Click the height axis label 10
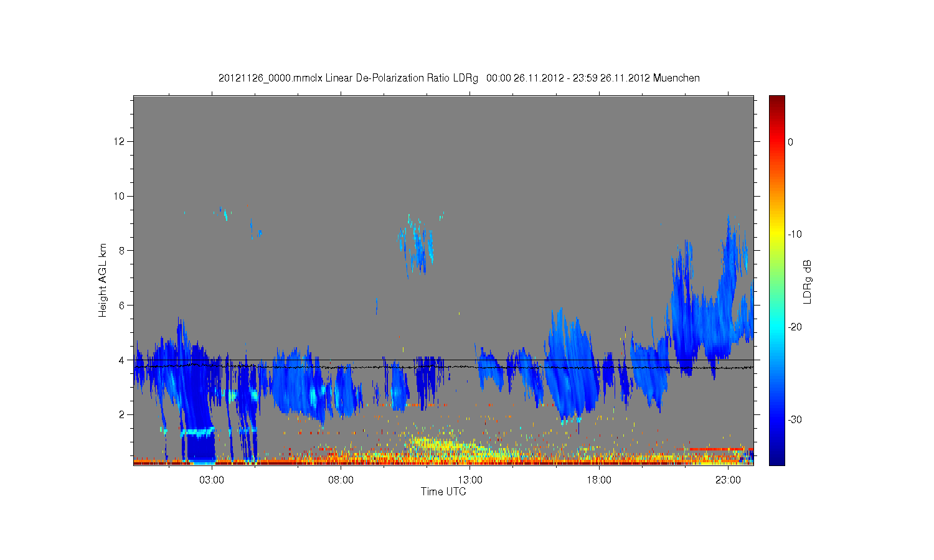Image resolution: width=934 pixels, height=560 pixels. pos(120,196)
